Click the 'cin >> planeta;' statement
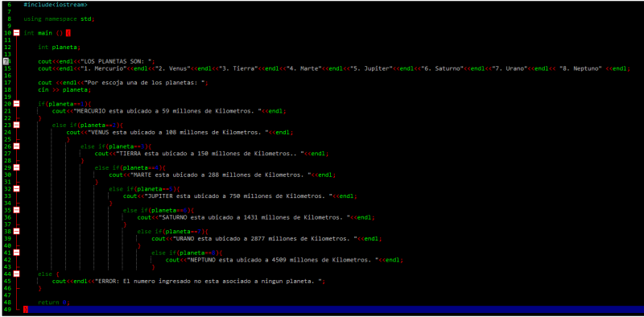 [64, 89]
